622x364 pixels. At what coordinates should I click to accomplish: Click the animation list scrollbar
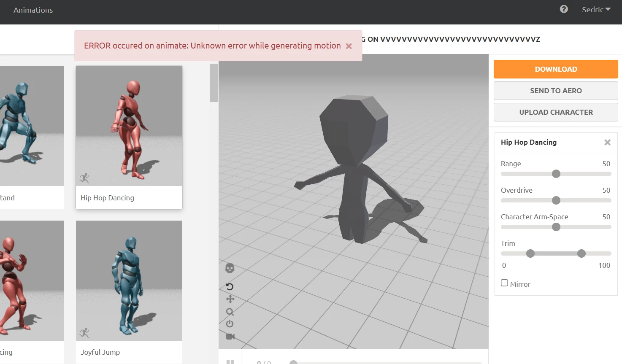pyautogui.click(x=214, y=83)
